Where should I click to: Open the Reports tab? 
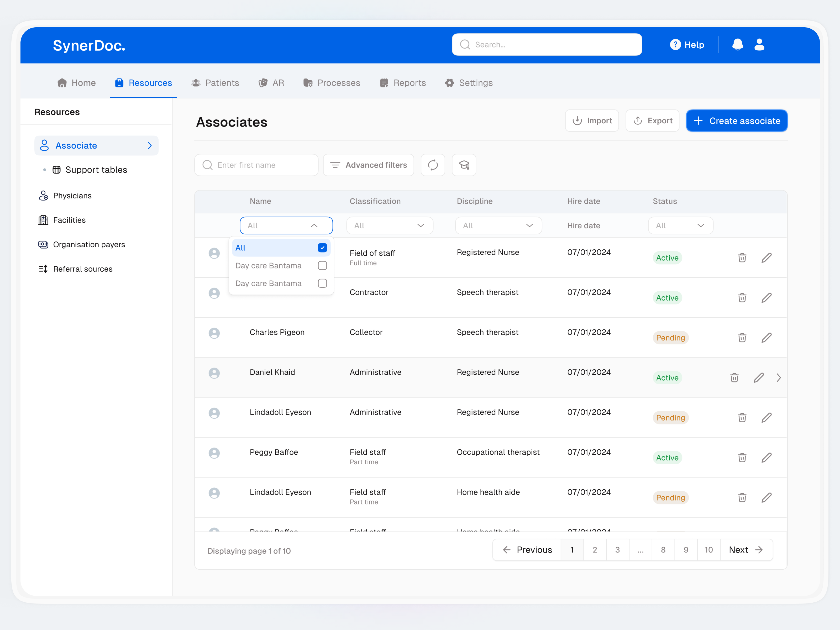[x=403, y=83]
